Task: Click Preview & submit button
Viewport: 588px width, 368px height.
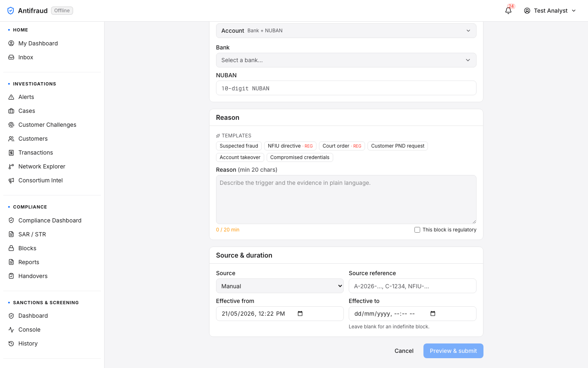Action: [x=453, y=351]
